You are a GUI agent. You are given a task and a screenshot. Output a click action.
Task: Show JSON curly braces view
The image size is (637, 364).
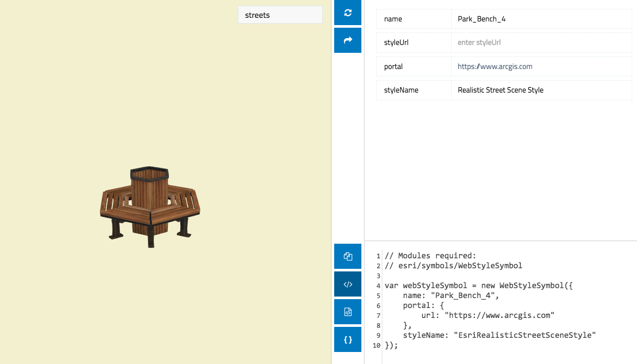pos(348,340)
